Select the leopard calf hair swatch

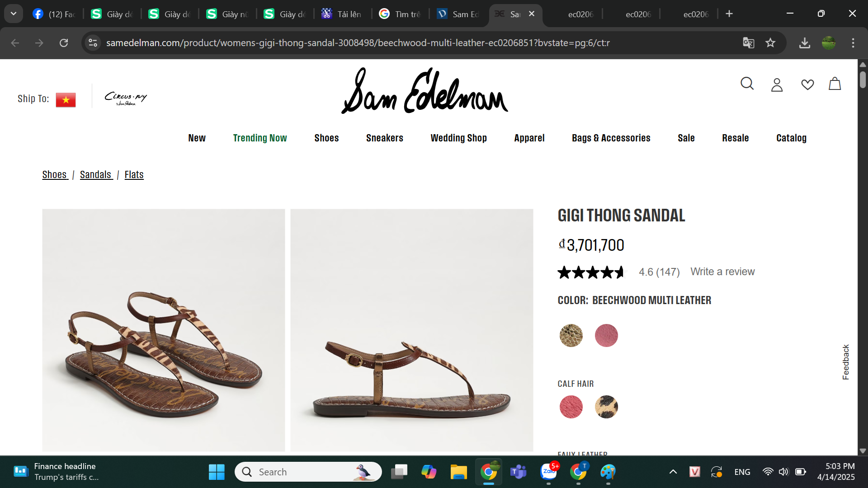coord(606,407)
